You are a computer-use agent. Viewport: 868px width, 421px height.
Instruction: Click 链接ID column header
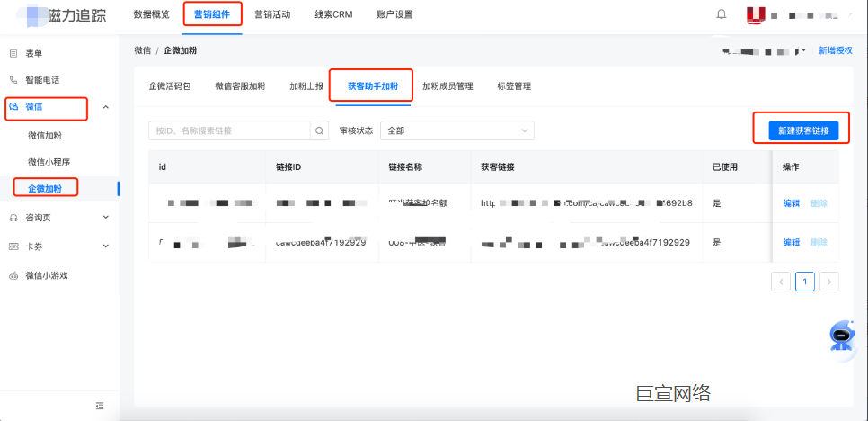[x=288, y=166]
